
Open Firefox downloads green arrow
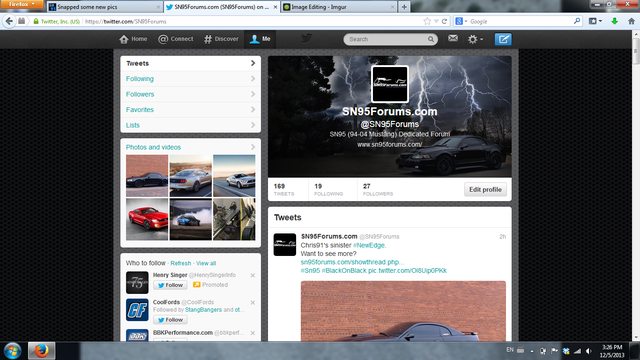[x=614, y=21]
